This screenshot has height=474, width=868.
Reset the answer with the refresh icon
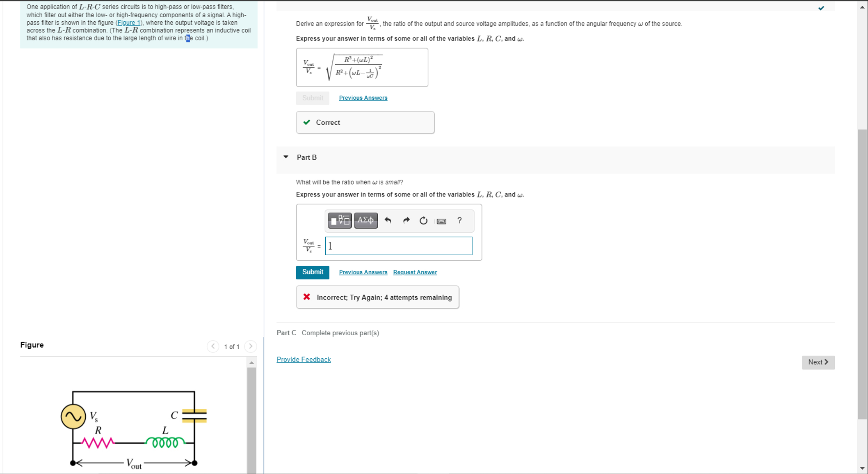423,220
